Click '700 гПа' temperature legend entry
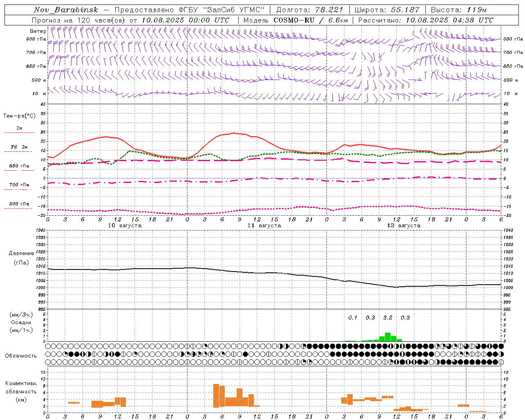Image resolution: width=525 pixels, height=420 pixels. pos(19,185)
